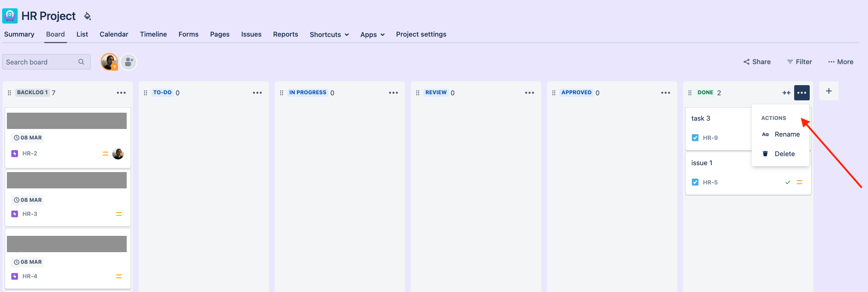Open the Issues tab

pos(251,34)
